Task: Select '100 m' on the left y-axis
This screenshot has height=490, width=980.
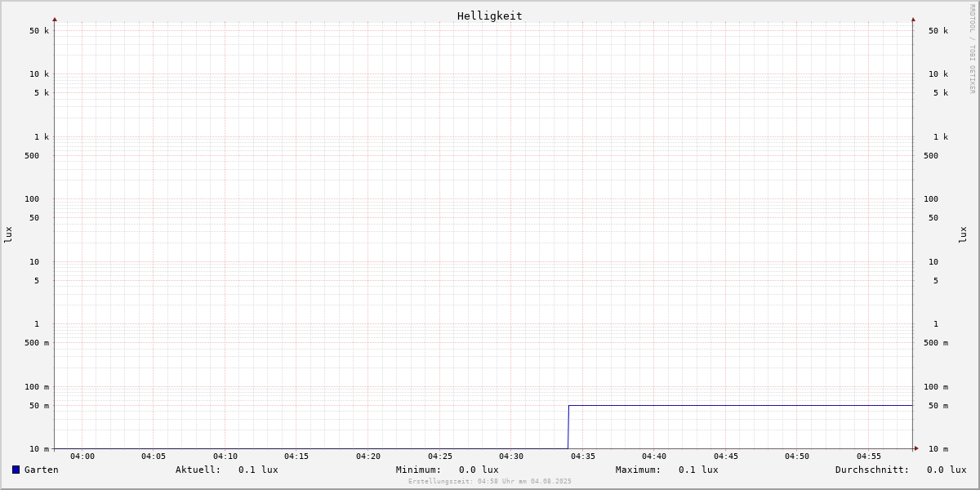Action: coord(37,387)
